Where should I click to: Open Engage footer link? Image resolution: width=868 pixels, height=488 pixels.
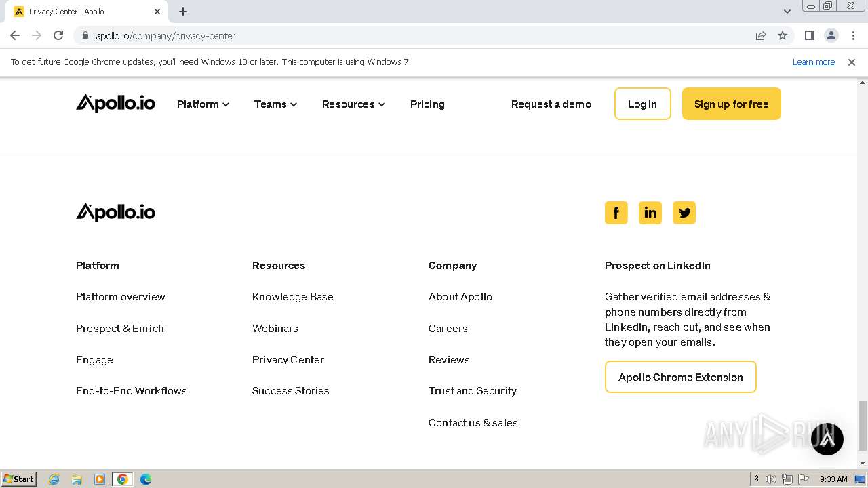click(94, 360)
